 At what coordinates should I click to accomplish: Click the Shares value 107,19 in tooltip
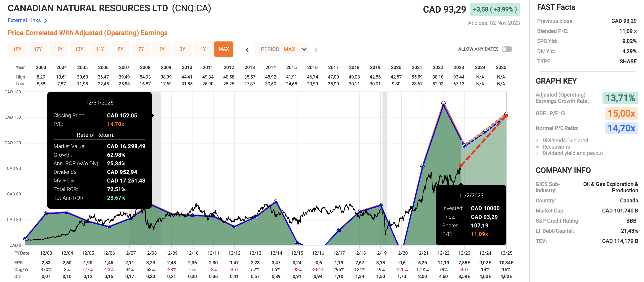479,226
